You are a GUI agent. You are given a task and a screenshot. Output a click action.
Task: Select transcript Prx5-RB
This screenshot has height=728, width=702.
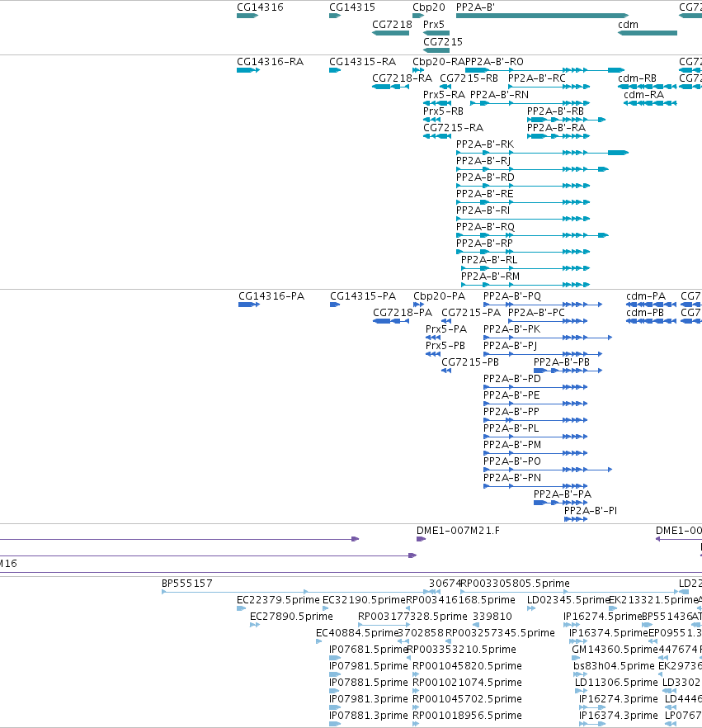[x=443, y=111]
